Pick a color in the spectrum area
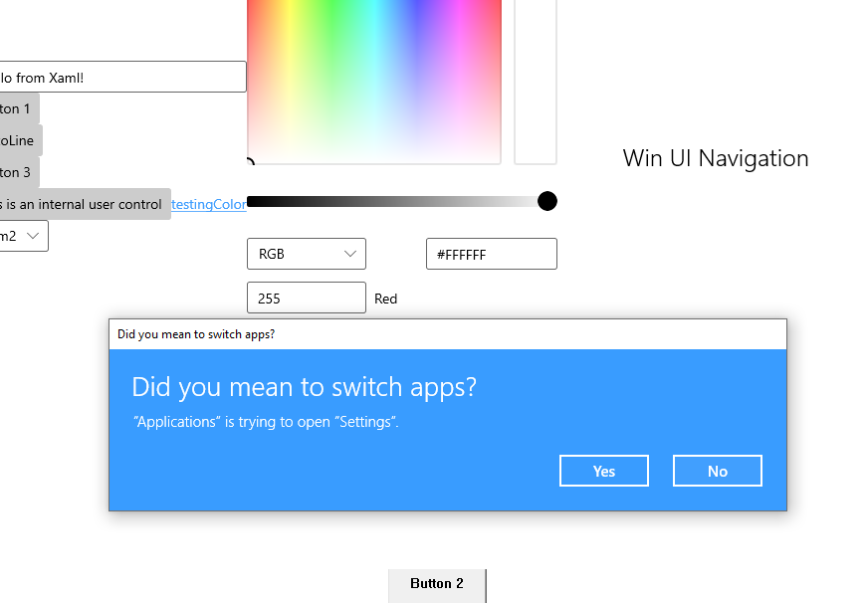This screenshot has height=603, width=868. [374, 82]
